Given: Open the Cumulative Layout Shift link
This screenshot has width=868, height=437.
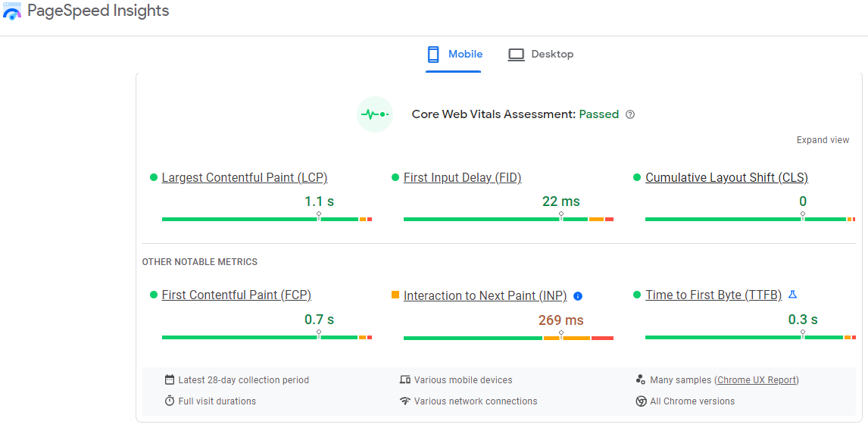Looking at the screenshot, I should pos(726,177).
